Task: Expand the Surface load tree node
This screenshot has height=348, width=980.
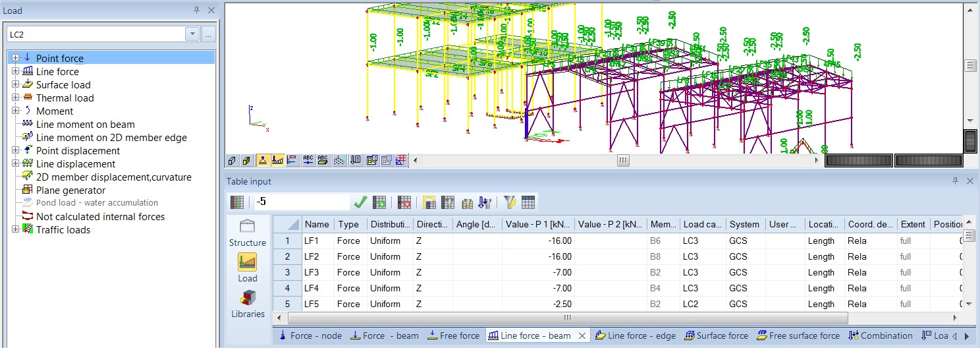Action: [x=15, y=84]
